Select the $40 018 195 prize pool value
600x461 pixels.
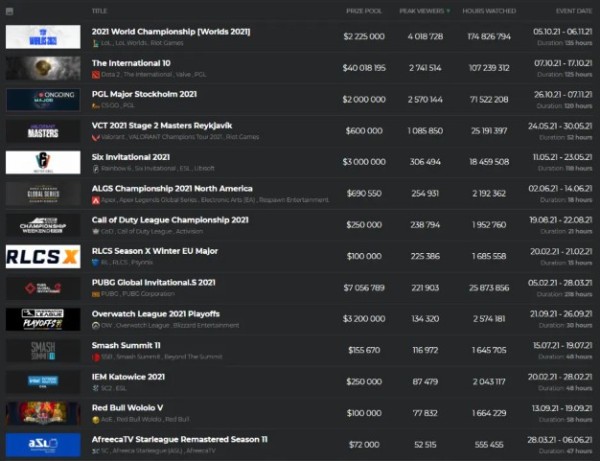coord(364,68)
